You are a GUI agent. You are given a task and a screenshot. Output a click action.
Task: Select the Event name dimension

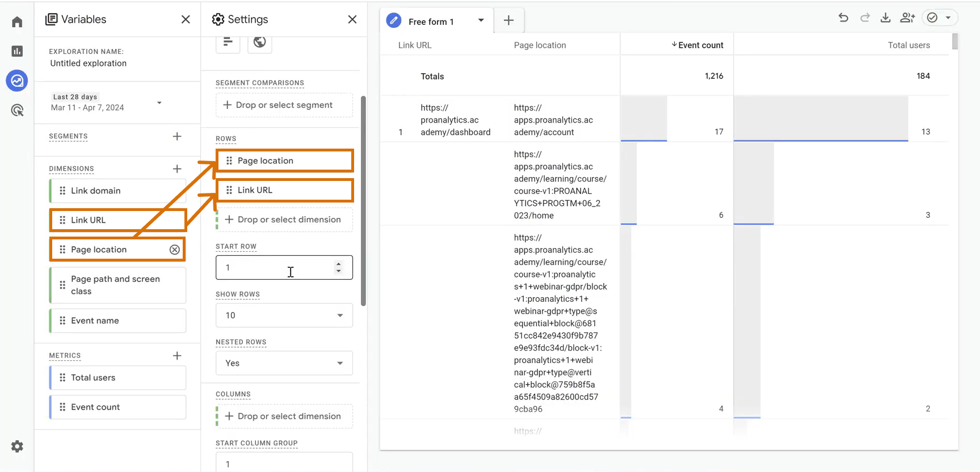coord(118,321)
